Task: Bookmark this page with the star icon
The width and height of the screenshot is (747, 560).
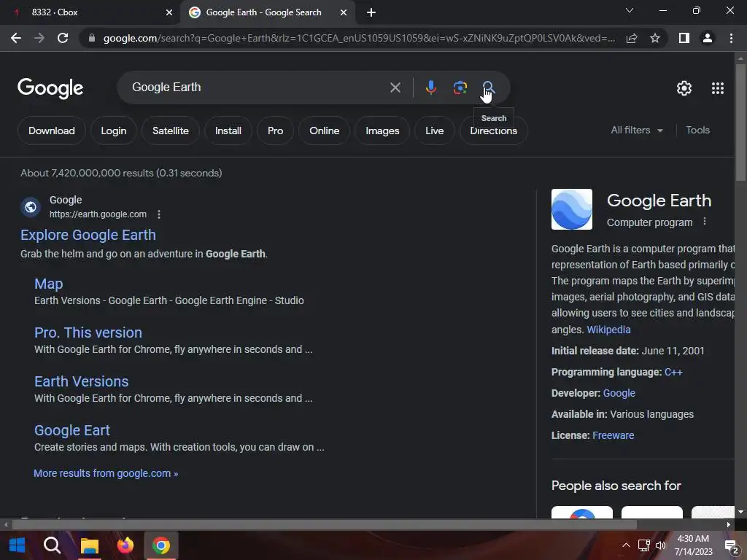Action: tap(655, 38)
